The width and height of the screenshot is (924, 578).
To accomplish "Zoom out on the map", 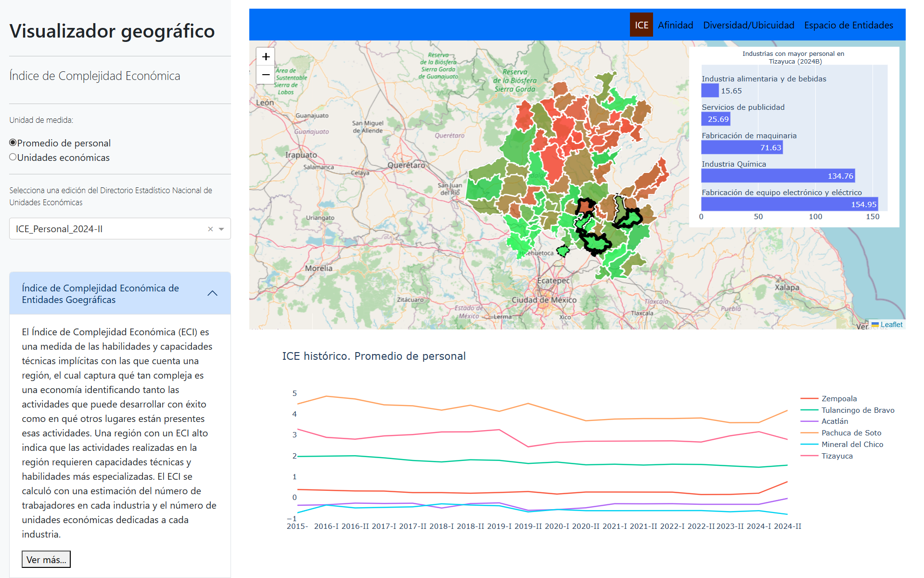I will click(266, 75).
